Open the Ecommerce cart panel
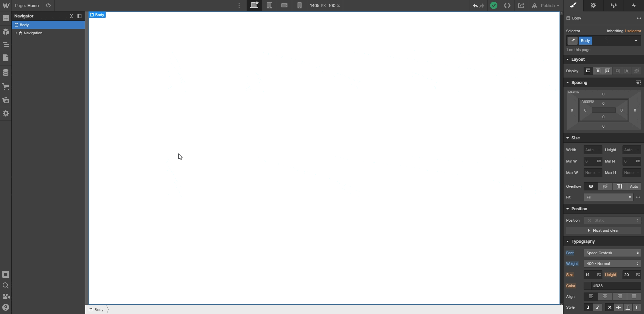Image resolution: width=644 pixels, height=314 pixels. 6,87
